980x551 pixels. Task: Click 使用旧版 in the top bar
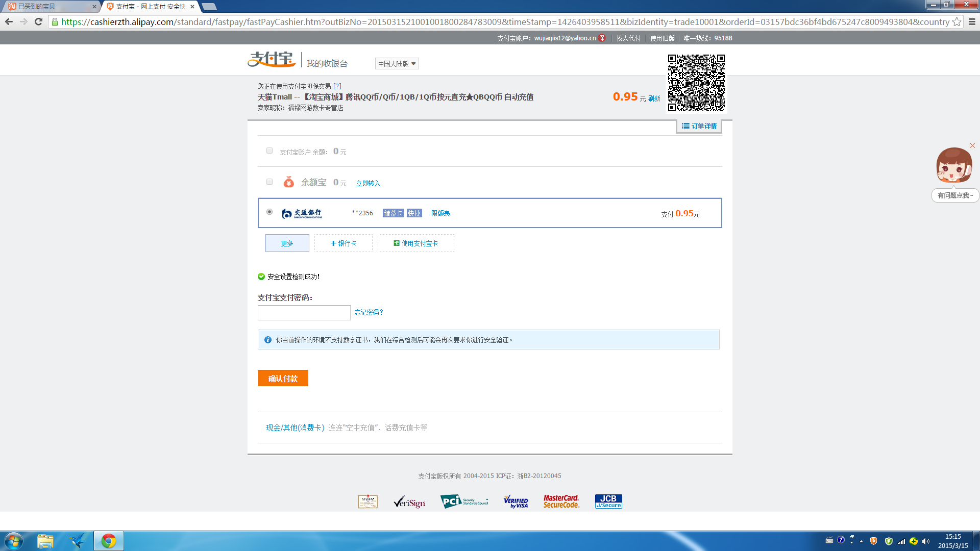click(x=662, y=38)
